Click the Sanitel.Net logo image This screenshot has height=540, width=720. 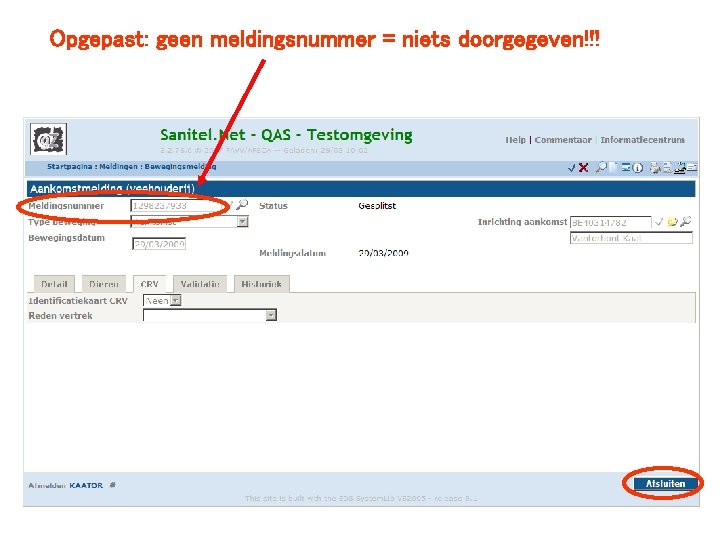tap(48, 139)
